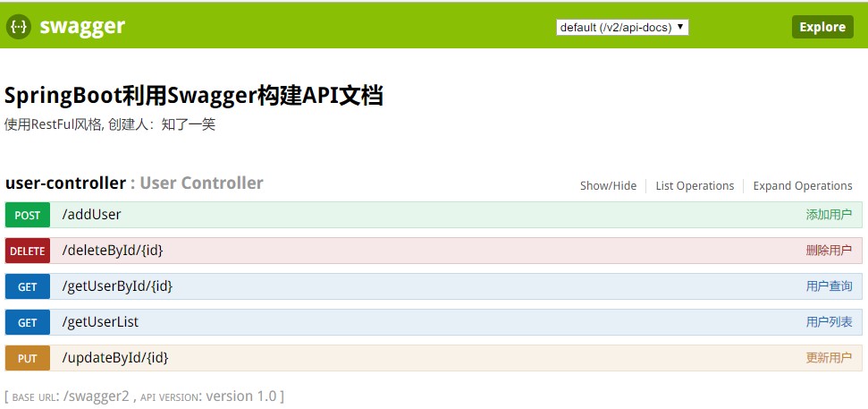Click the POST method badge
The height and width of the screenshot is (409, 868).
[28, 215]
